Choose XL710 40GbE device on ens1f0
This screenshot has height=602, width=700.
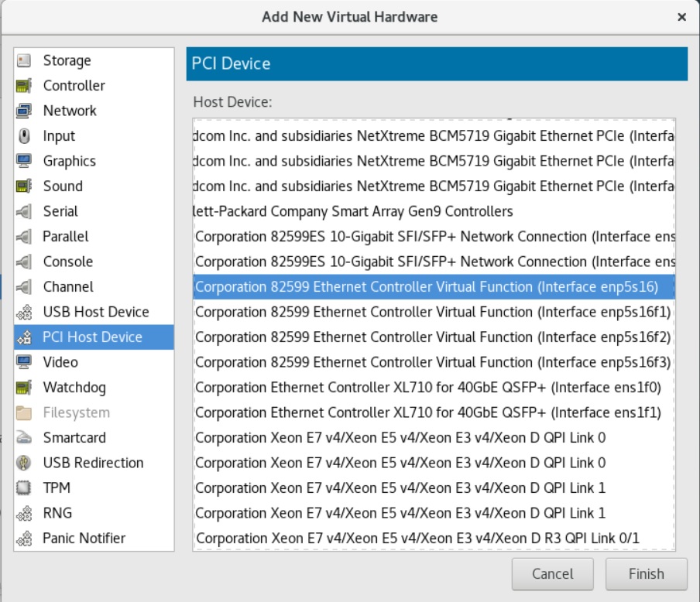[x=434, y=388]
